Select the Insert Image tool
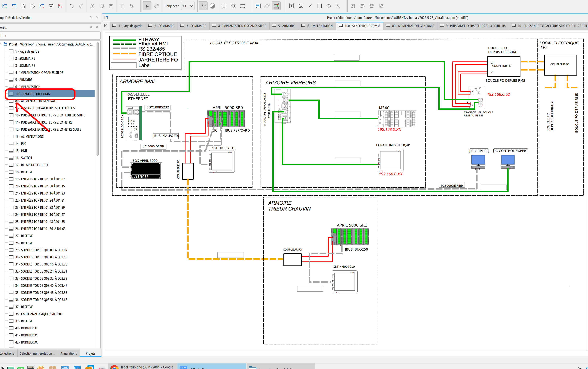 301,6
